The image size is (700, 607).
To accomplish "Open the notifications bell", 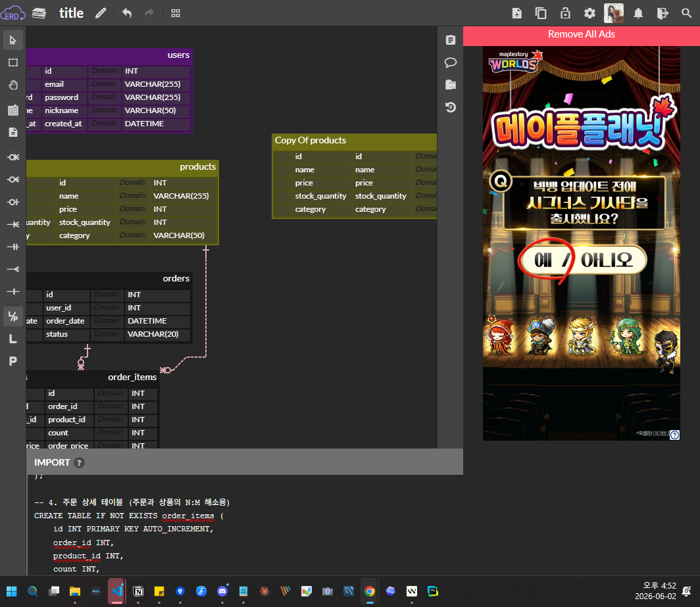I will 638,13.
